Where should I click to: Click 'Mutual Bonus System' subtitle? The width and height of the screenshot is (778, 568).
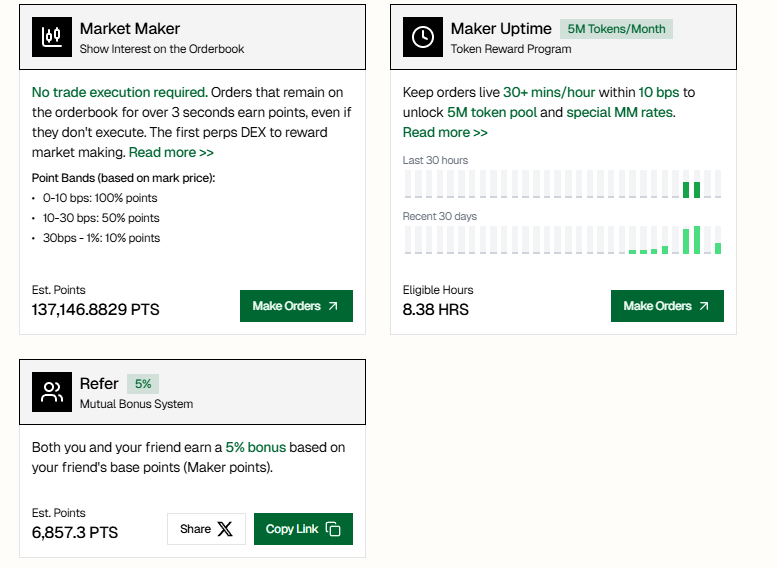[136, 404]
